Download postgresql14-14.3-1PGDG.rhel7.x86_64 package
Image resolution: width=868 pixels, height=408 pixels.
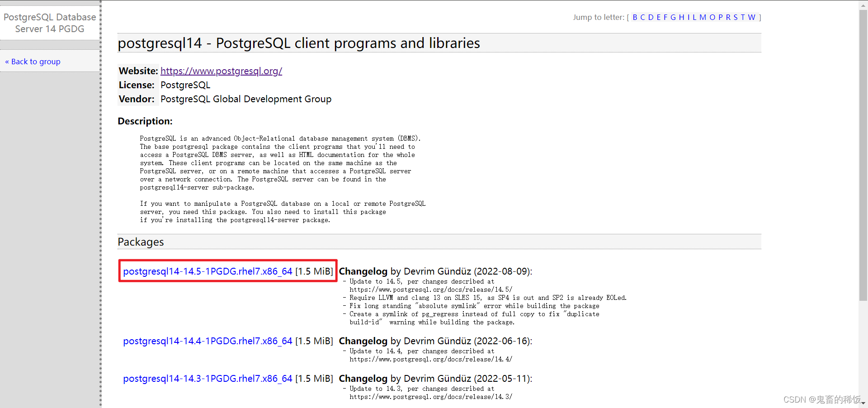click(x=208, y=379)
